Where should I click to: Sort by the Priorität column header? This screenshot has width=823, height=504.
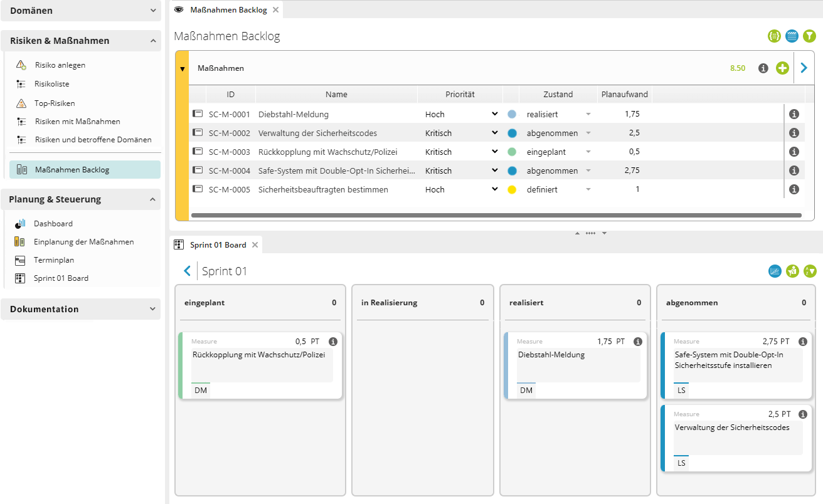click(x=460, y=94)
